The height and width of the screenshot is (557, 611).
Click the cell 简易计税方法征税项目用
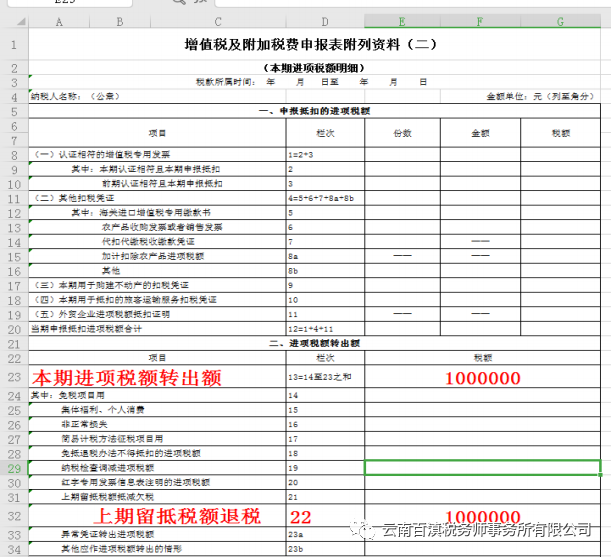click(x=157, y=439)
